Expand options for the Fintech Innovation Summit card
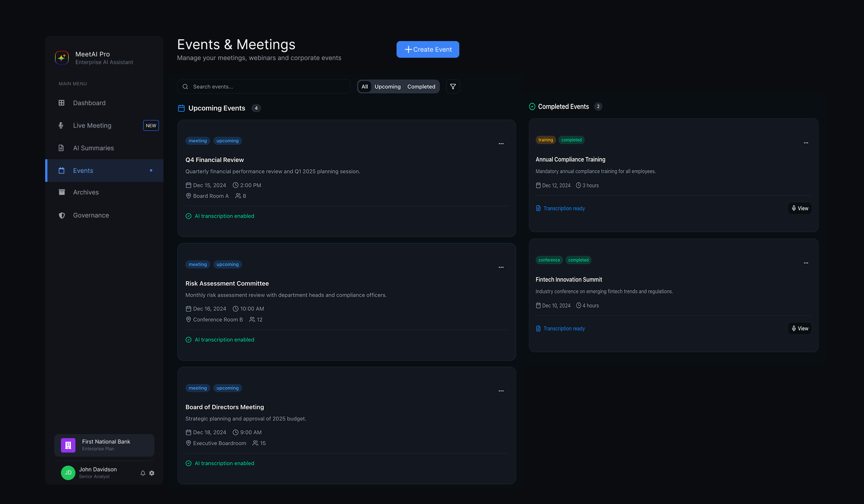 tap(806, 263)
